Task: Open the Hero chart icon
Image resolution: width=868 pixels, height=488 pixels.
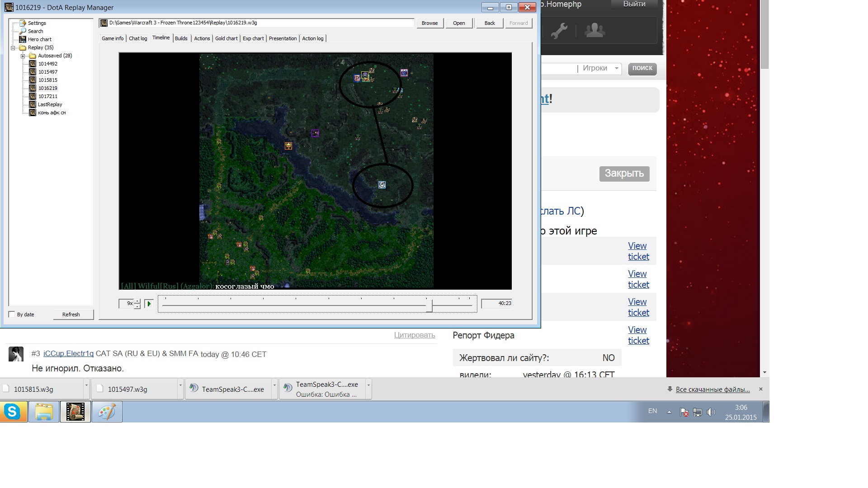Action: tap(23, 39)
